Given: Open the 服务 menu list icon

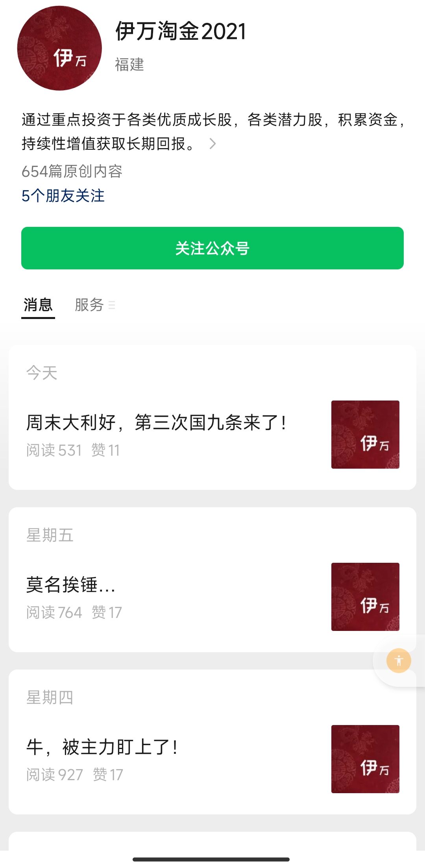Looking at the screenshot, I should tap(112, 305).
